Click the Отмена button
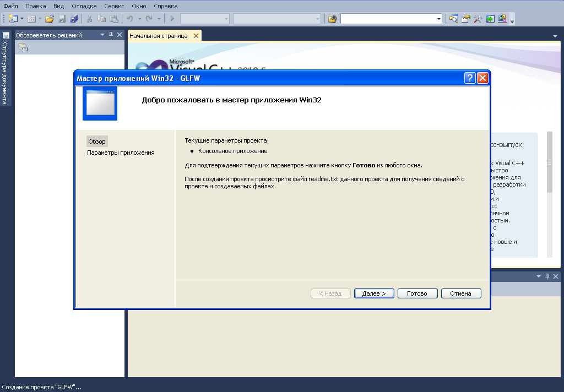This screenshot has height=392, width=564. (461, 293)
